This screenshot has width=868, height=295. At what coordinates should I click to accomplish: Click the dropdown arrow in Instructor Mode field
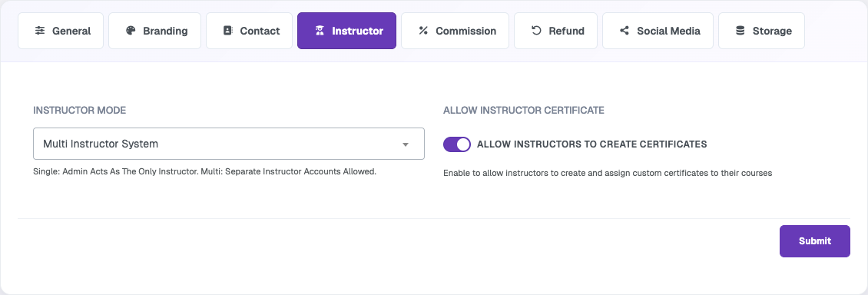coord(406,144)
